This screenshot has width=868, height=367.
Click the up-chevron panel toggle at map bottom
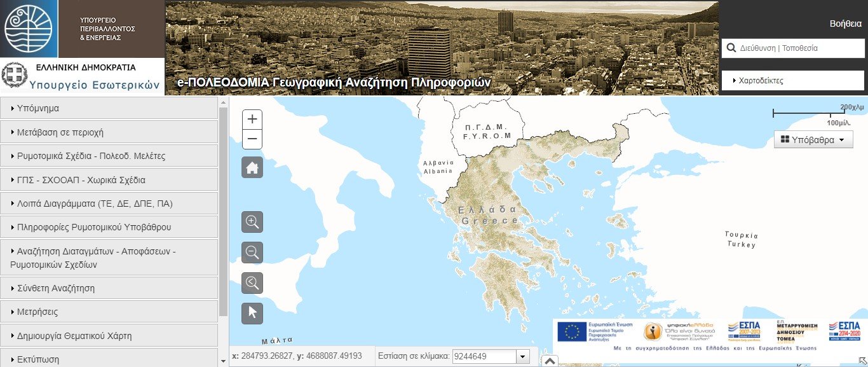(x=550, y=361)
